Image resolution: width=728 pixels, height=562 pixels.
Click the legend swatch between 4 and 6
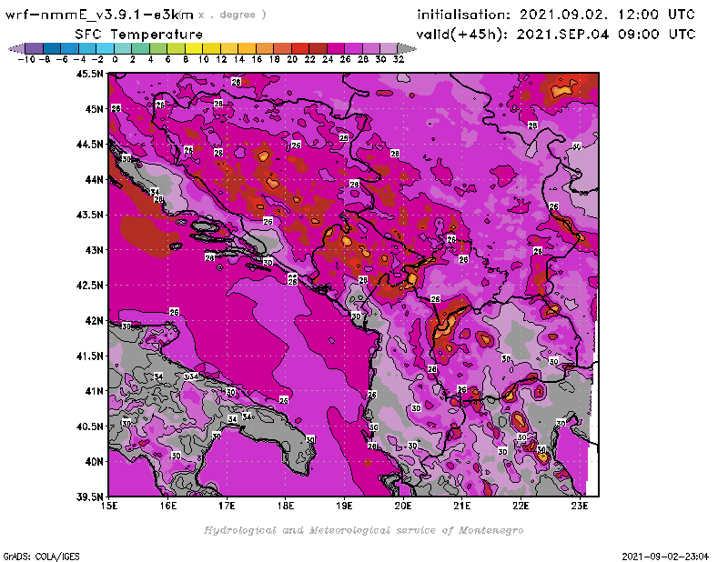click(158, 48)
